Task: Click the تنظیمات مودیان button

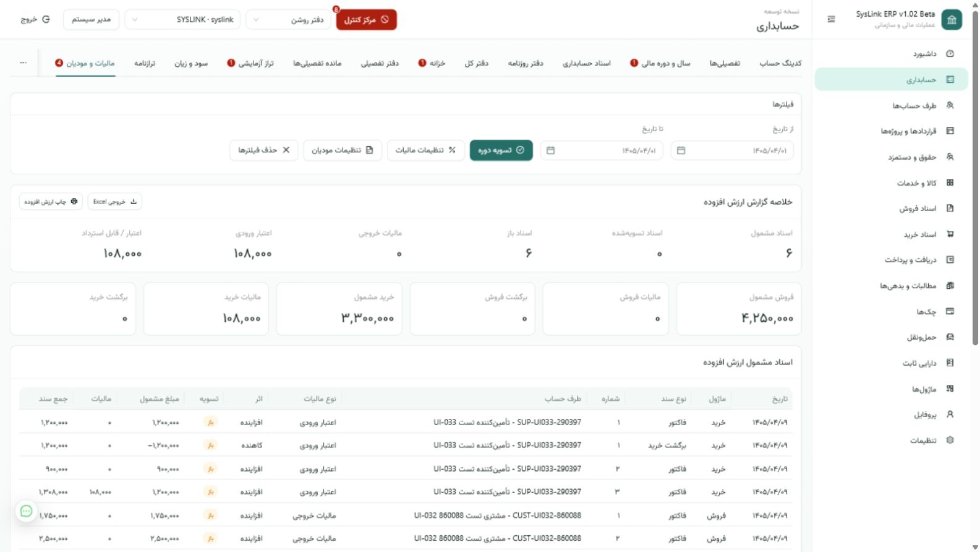Action: pyautogui.click(x=343, y=150)
